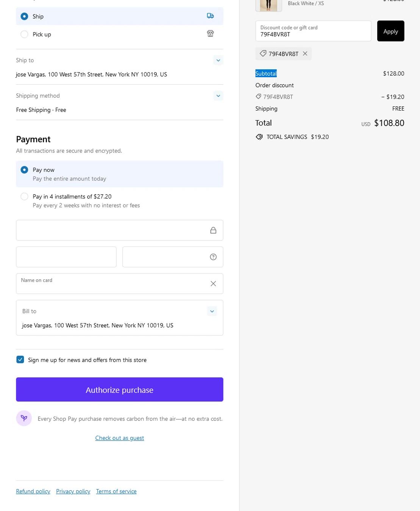The width and height of the screenshot is (420, 511).
Task: Select Pay now payment option
Action: [24, 170]
